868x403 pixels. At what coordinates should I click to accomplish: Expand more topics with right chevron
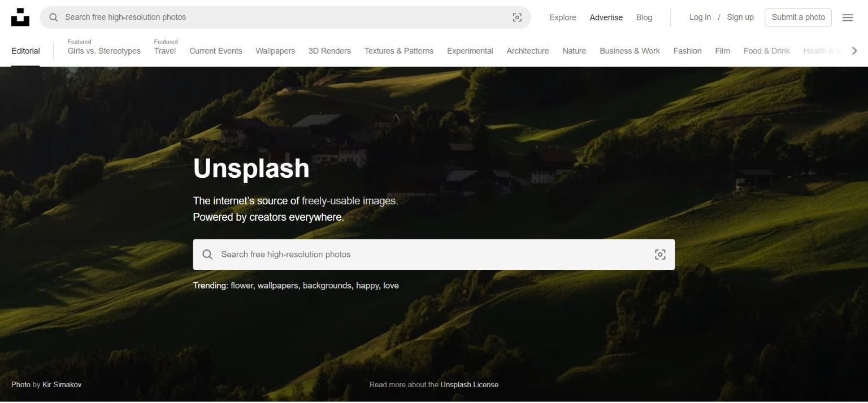tap(854, 51)
